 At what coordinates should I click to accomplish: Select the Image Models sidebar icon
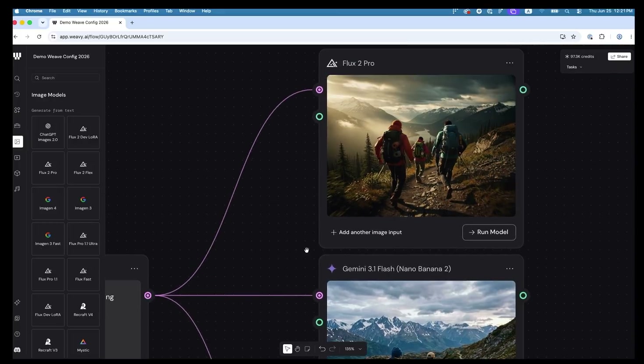point(17,142)
